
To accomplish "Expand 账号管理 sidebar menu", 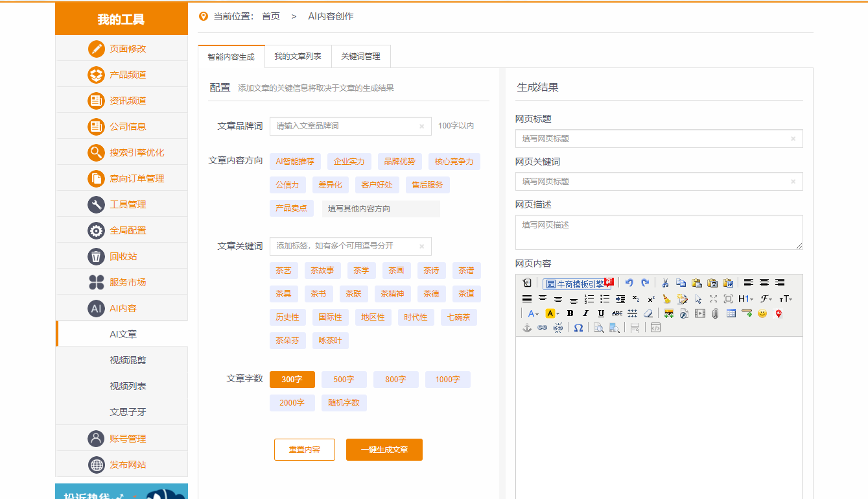I will pyautogui.click(x=122, y=439).
